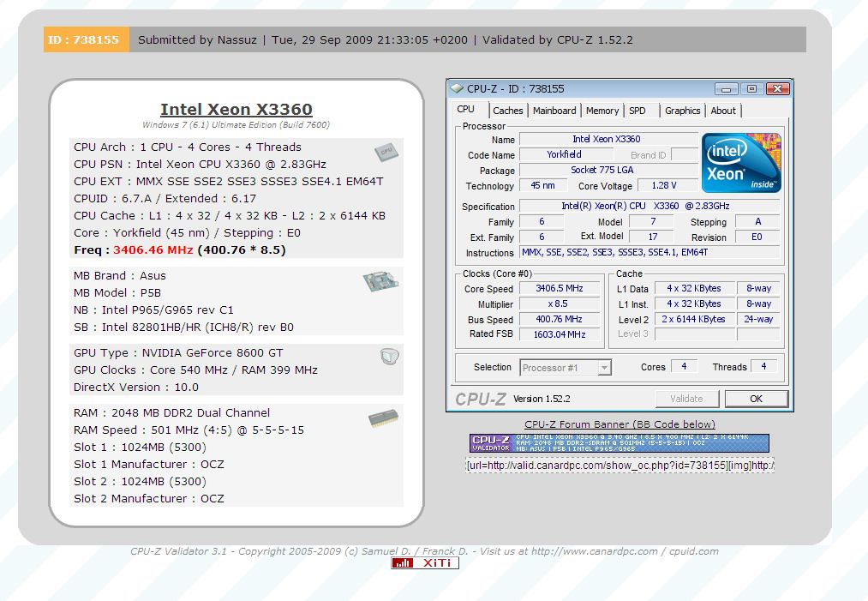Screen dimensions: 868x601
Task: Open the Memory tab
Action: [602, 111]
